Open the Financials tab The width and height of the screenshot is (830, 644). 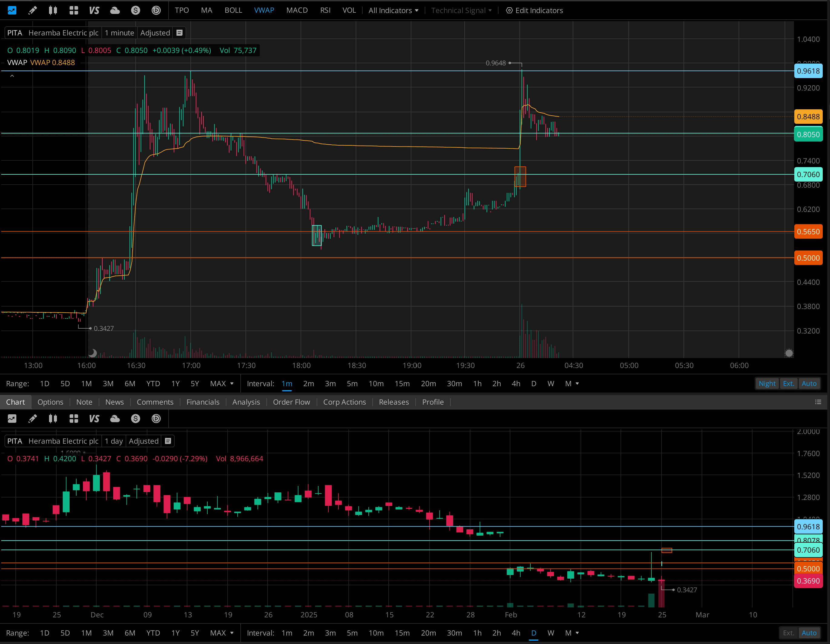click(x=203, y=402)
